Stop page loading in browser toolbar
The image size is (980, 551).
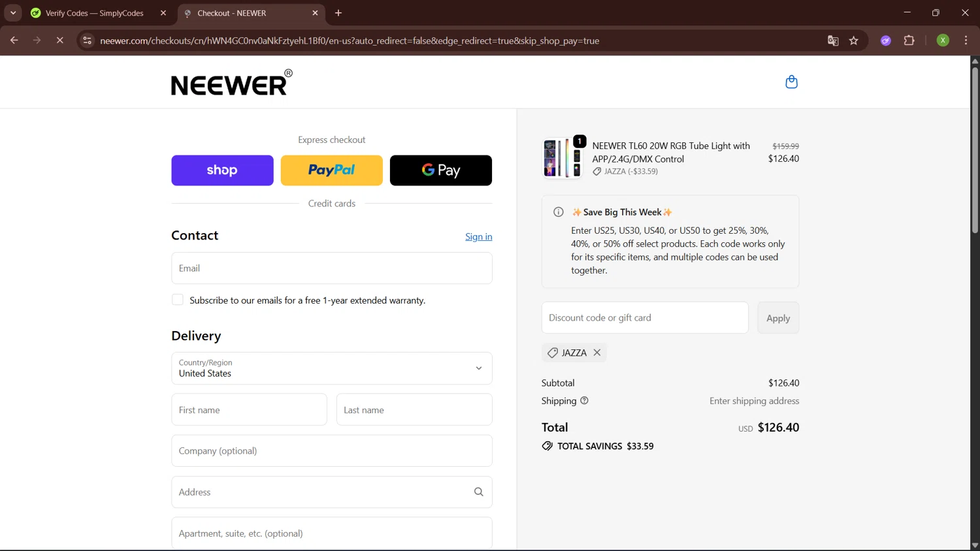(59, 40)
